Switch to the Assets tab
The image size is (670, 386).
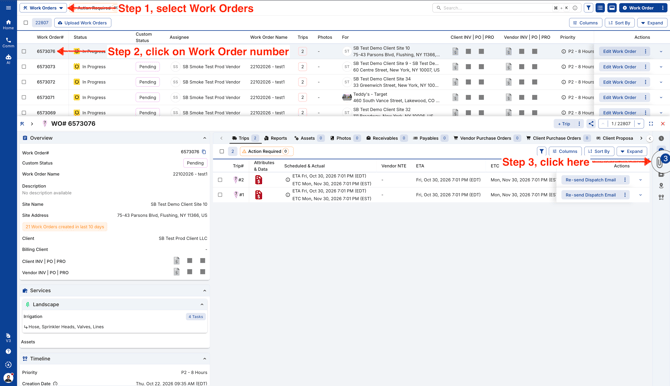tap(309, 138)
